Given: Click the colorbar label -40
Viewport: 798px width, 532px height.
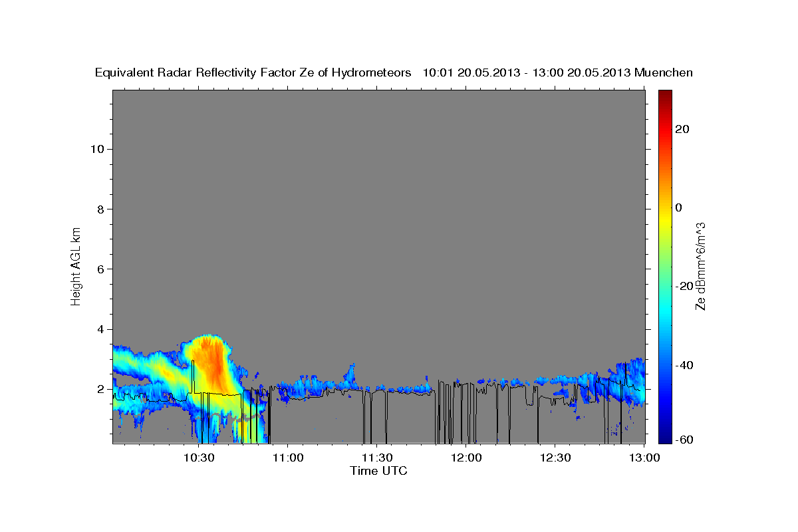Looking at the screenshot, I should pyautogui.click(x=684, y=365).
